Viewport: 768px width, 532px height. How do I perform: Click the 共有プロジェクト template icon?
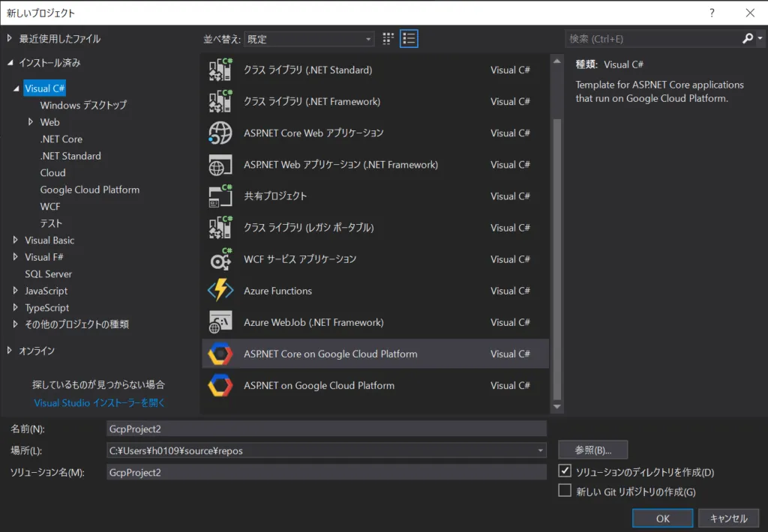coord(220,196)
